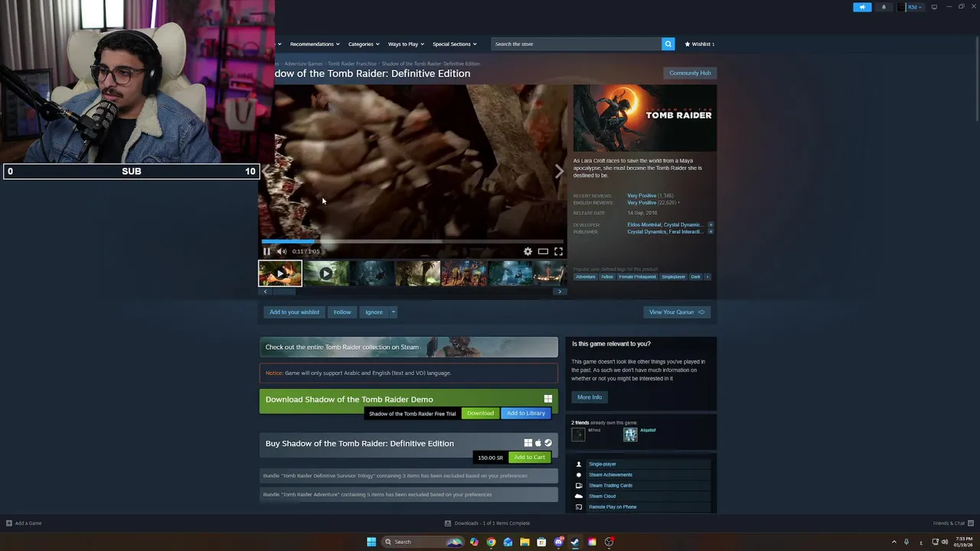Image resolution: width=980 pixels, height=551 pixels.
Task: Click More Info about relevance
Action: 590,397
